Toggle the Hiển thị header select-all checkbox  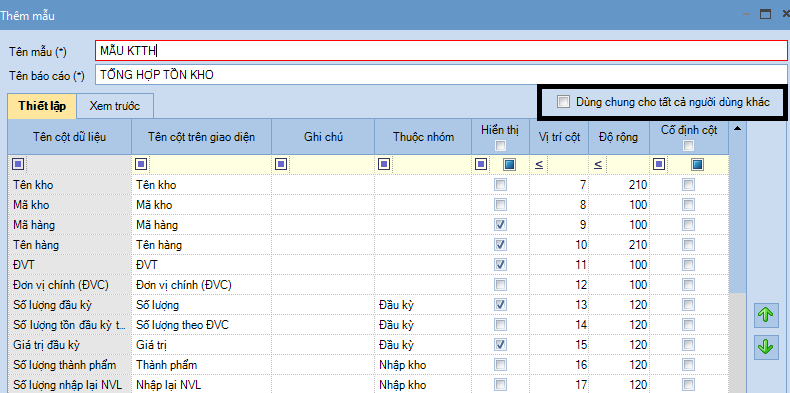click(x=500, y=146)
